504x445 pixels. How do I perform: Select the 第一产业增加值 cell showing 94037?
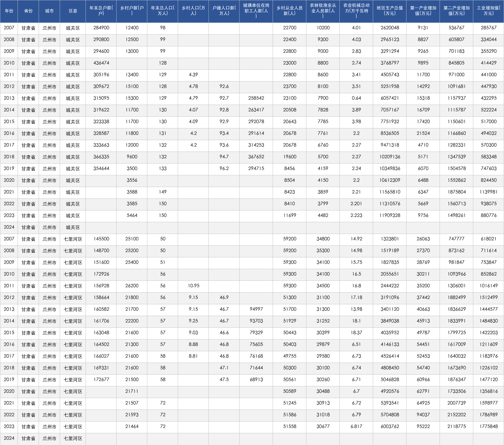point(423,415)
